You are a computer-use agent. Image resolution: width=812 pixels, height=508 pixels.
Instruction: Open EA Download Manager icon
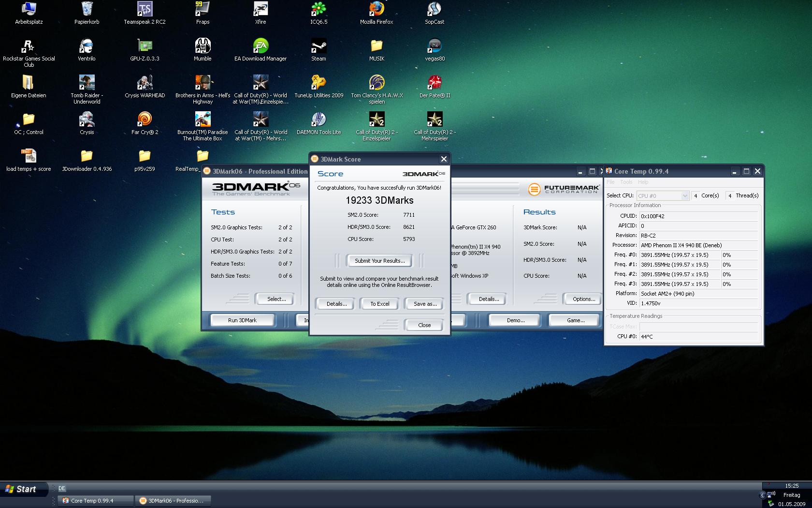(x=261, y=49)
